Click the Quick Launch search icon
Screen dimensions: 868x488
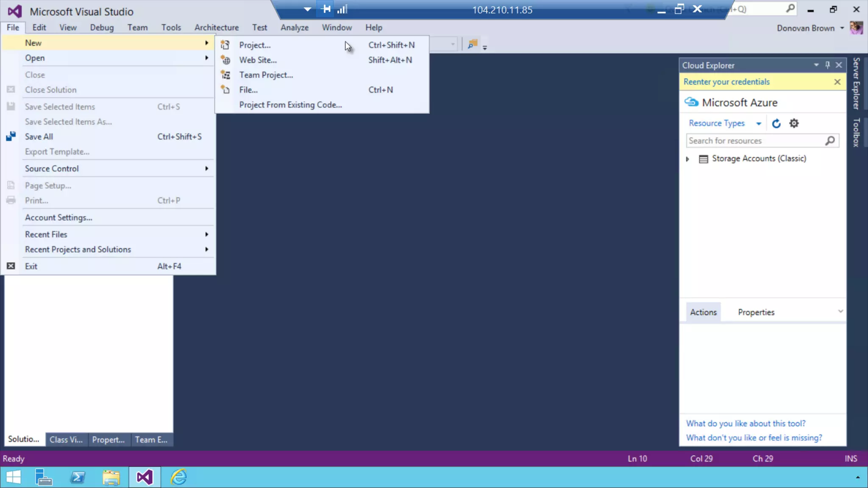click(790, 9)
